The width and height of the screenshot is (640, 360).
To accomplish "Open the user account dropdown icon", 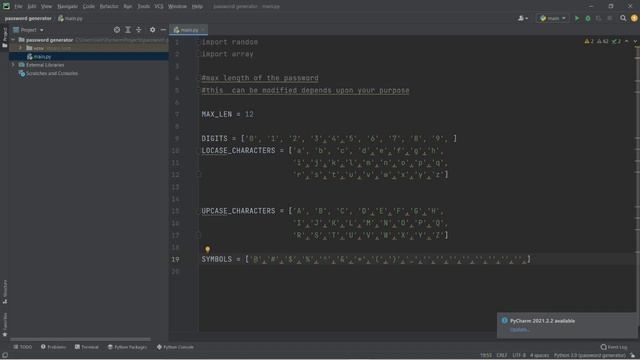I will click(x=522, y=18).
